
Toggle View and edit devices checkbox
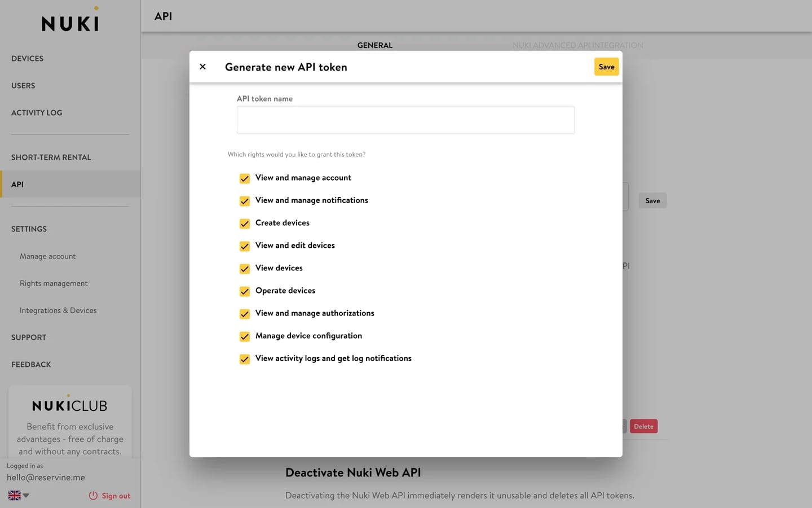245,246
